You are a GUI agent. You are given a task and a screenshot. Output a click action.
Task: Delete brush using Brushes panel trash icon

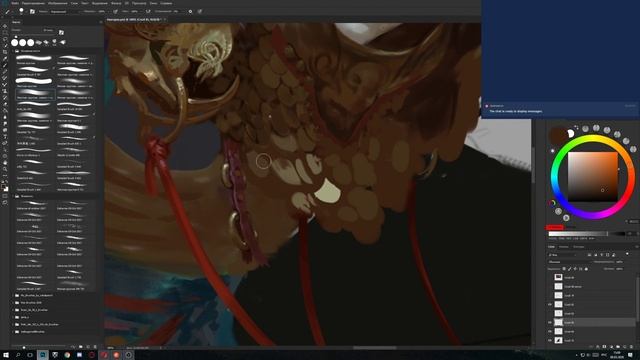click(x=95, y=347)
